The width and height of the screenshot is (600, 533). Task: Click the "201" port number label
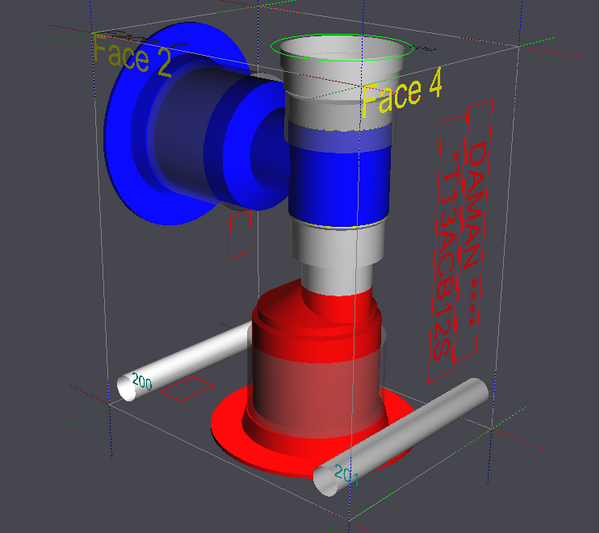click(x=346, y=475)
